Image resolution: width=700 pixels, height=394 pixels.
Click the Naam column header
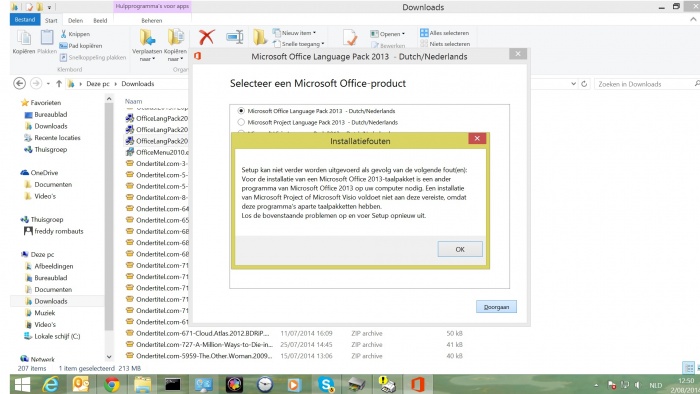[133, 101]
